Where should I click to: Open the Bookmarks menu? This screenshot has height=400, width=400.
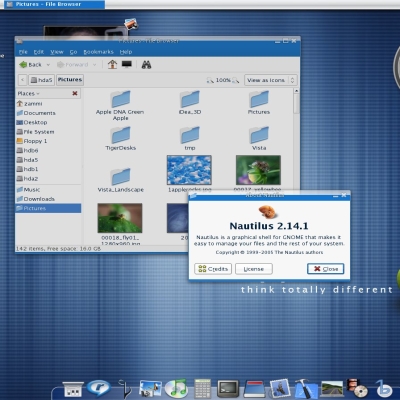click(98, 52)
